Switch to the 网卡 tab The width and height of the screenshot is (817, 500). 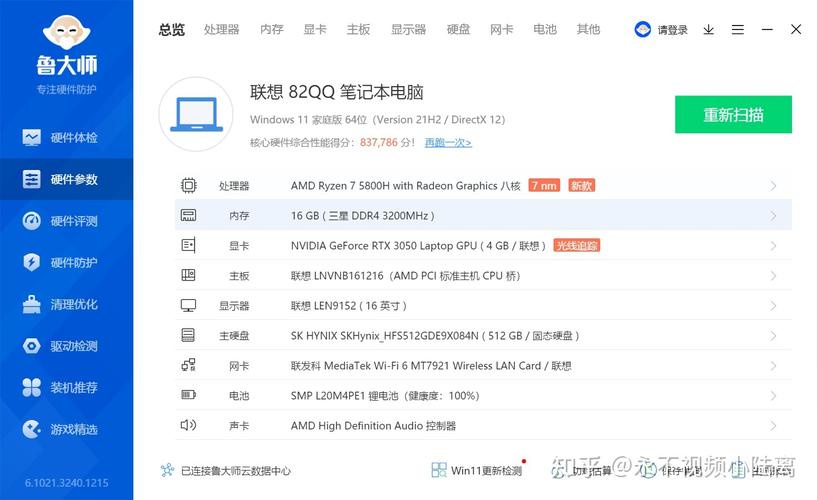click(502, 30)
